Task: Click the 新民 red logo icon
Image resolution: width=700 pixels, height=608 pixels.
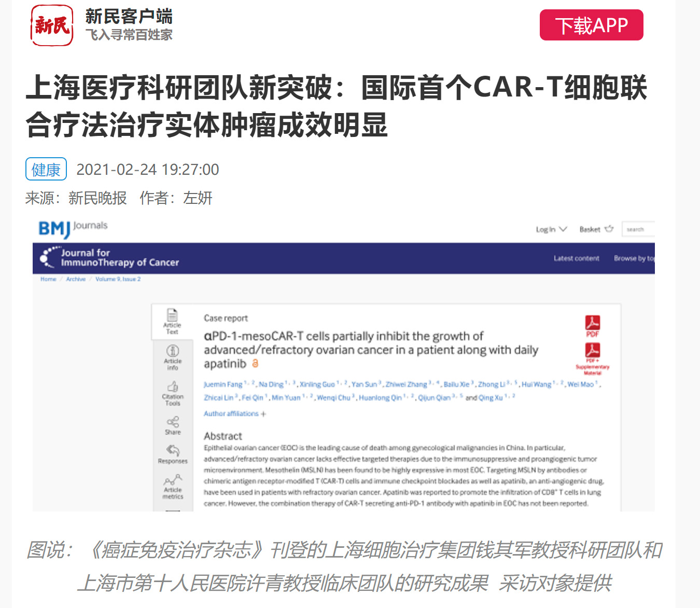Action: click(52, 25)
